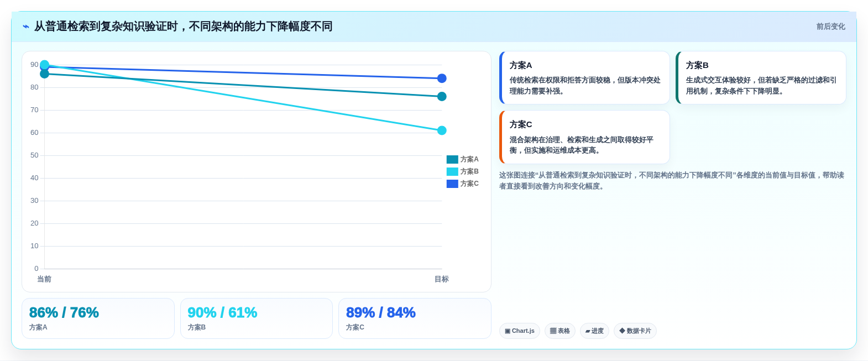This screenshot has height=361, width=868.
Task: Click 方案A data point at 目标
Action: [x=442, y=97]
